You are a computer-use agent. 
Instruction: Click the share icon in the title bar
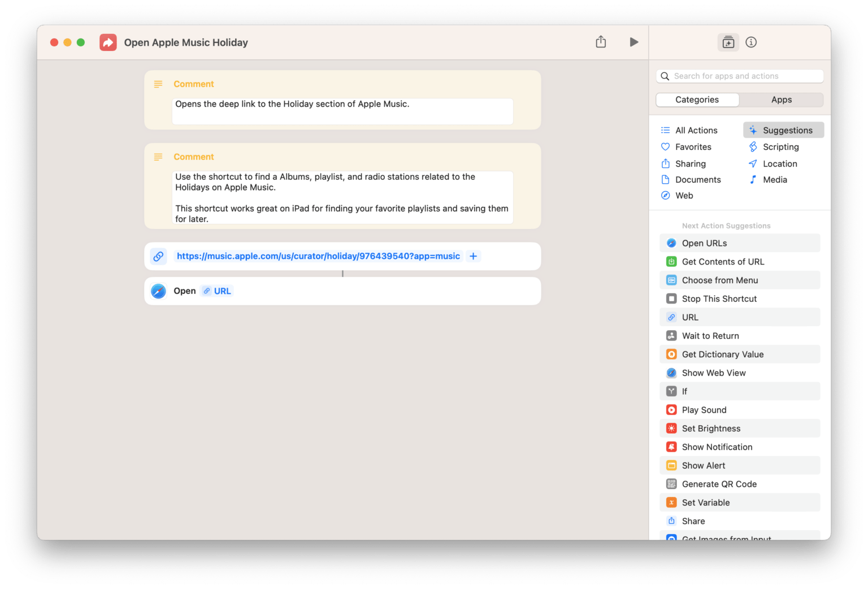pyautogui.click(x=601, y=42)
